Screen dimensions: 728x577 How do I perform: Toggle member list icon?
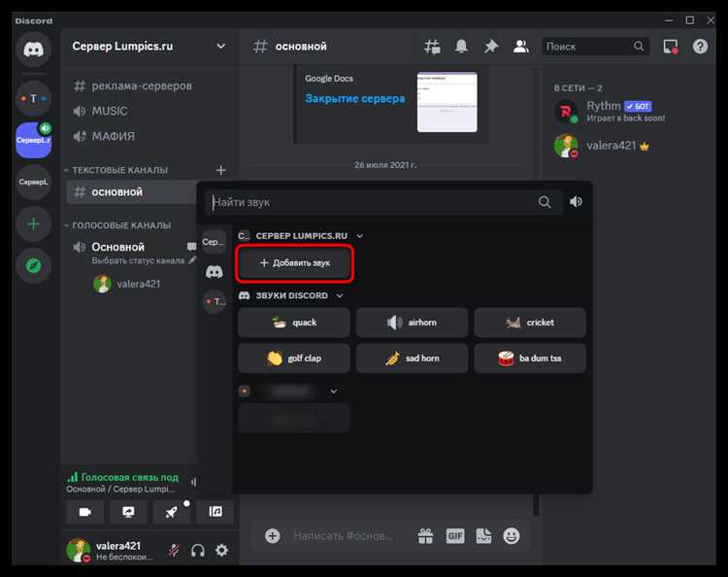[x=521, y=47]
